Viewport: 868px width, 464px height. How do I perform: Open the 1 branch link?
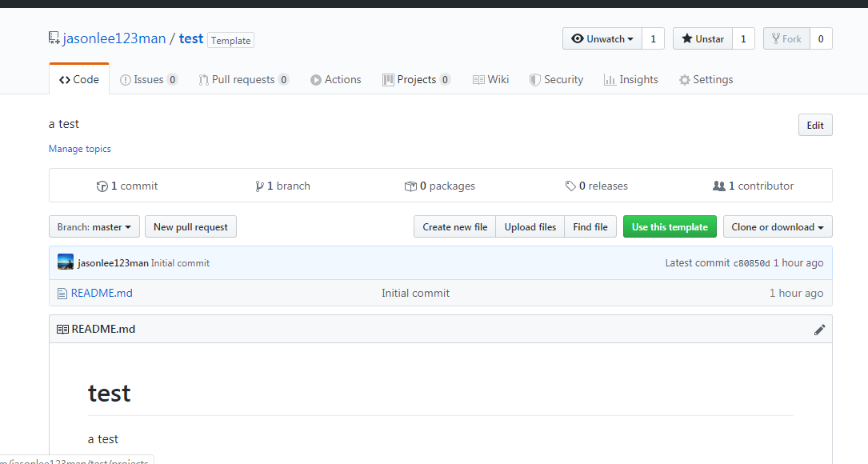tap(283, 186)
